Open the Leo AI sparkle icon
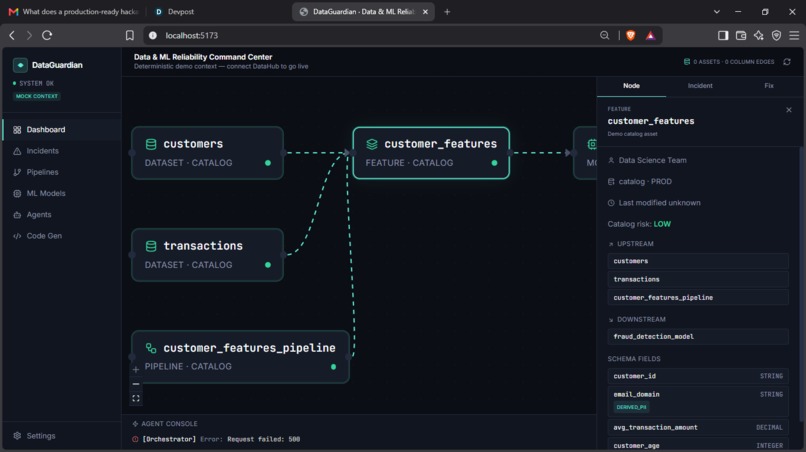The image size is (806, 452). pos(759,35)
